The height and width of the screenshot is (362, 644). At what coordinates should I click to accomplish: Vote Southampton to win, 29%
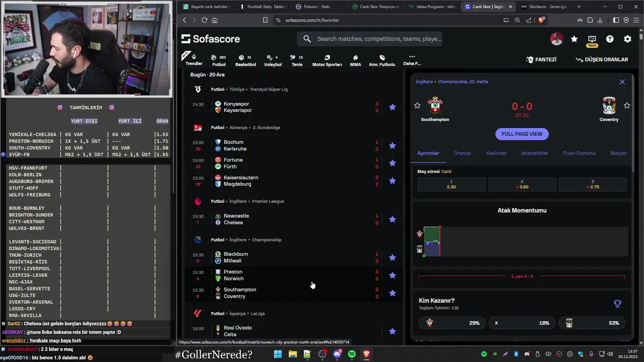click(451, 323)
